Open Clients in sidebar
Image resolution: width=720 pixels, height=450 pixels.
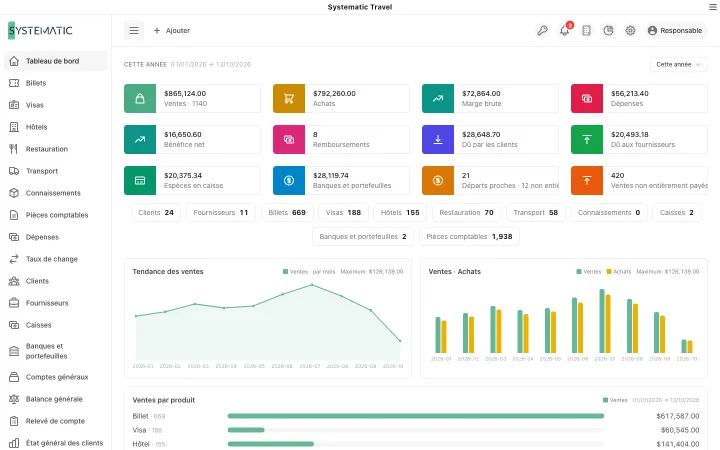56,281
